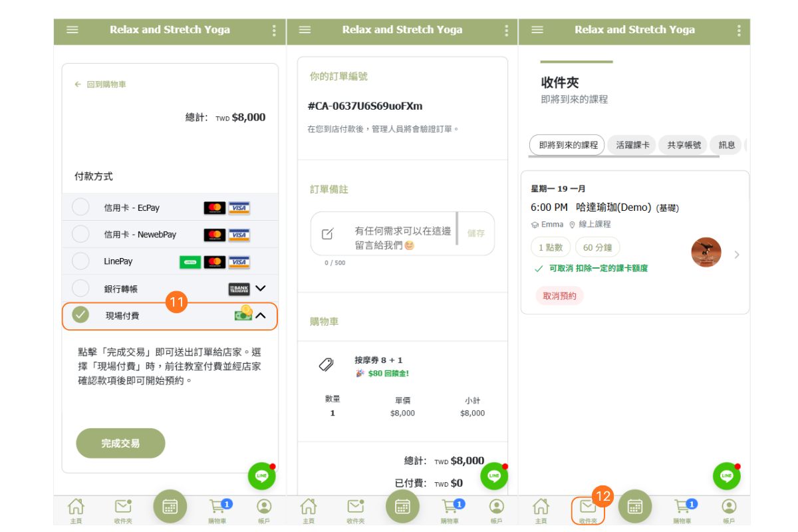Click the 取消預約 cancel booking button
Screen dimensions: 798x532
pos(559,296)
